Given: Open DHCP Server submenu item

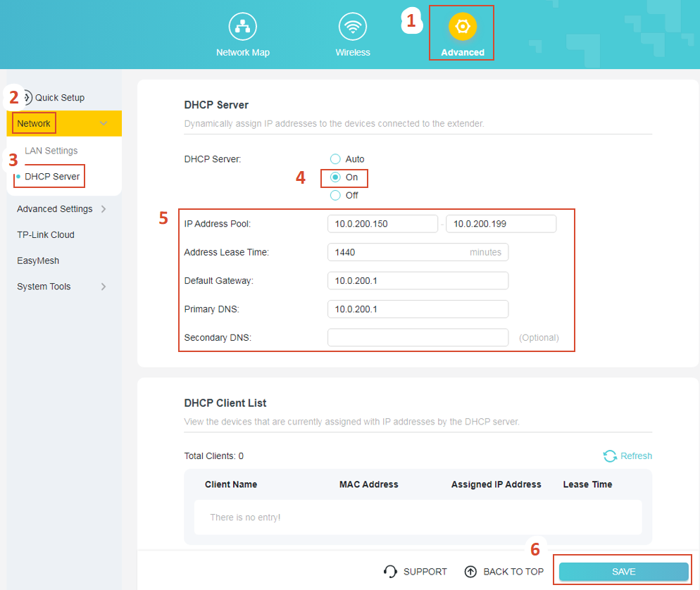Looking at the screenshot, I should (x=52, y=176).
